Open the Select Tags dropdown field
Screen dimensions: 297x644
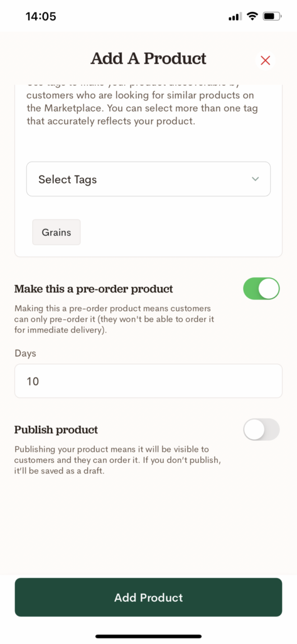click(148, 179)
